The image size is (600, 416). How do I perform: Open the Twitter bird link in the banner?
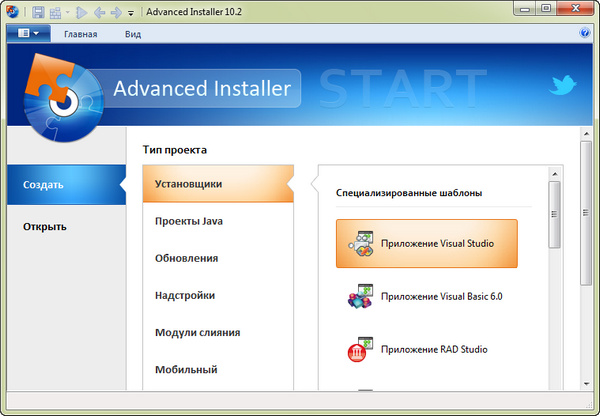click(x=563, y=86)
